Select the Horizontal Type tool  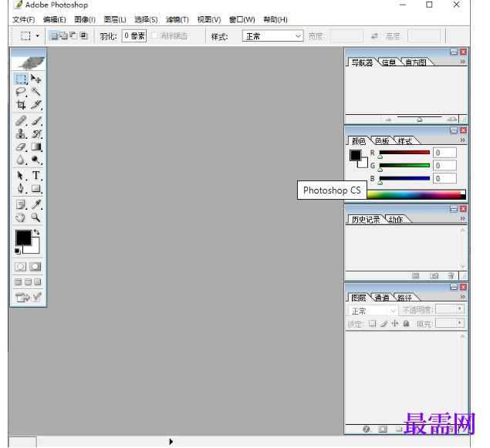coord(35,176)
